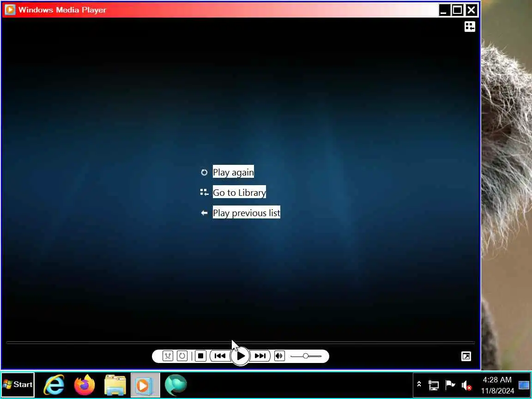Click the Play again label
532x399 pixels.
(233, 172)
